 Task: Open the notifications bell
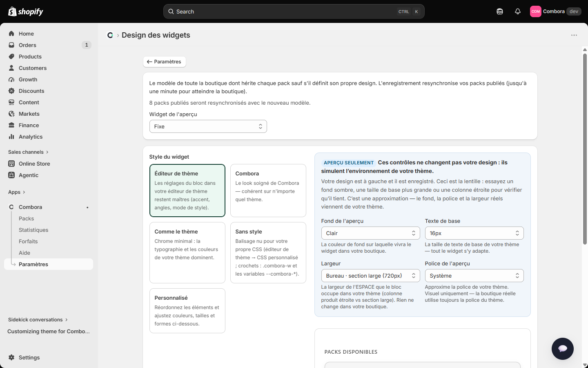click(x=518, y=11)
